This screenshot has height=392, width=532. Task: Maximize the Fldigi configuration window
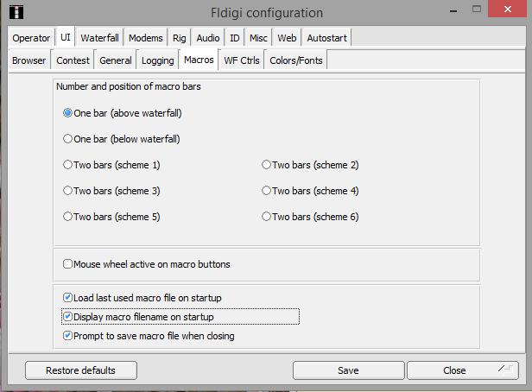(477, 9)
